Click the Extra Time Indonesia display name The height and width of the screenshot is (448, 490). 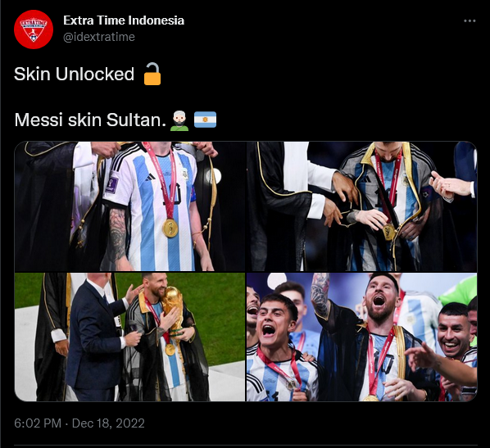click(124, 20)
